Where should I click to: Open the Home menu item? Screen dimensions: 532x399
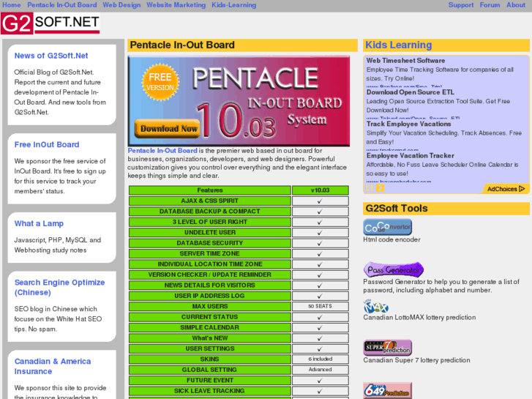coord(12,4)
